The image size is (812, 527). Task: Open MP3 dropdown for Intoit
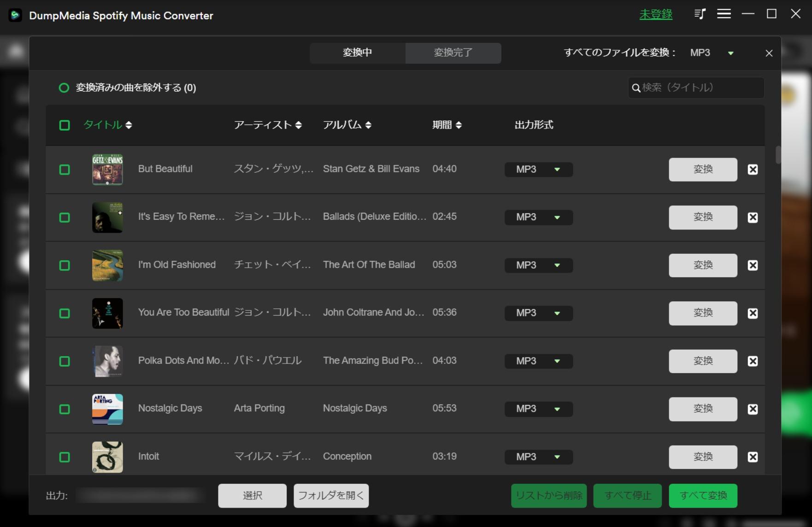[539, 457]
